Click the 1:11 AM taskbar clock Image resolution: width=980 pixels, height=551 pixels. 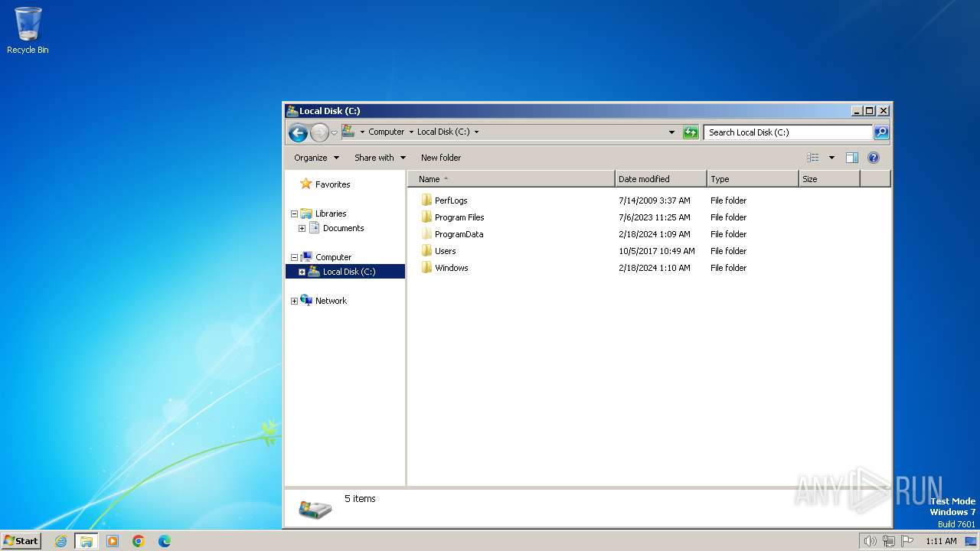pos(941,541)
